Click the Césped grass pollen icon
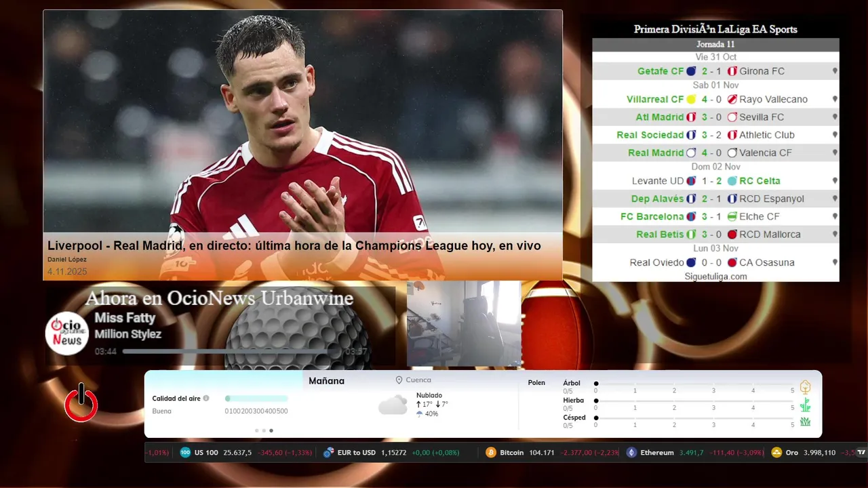The height and width of the screenshot is (488, 868). (x=805, y=422)
